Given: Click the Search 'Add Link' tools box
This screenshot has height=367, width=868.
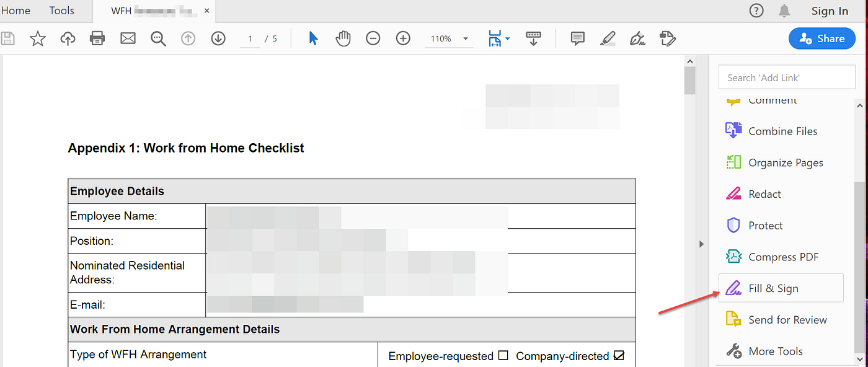Looking at the screenshot, I should tap(787, 77).
